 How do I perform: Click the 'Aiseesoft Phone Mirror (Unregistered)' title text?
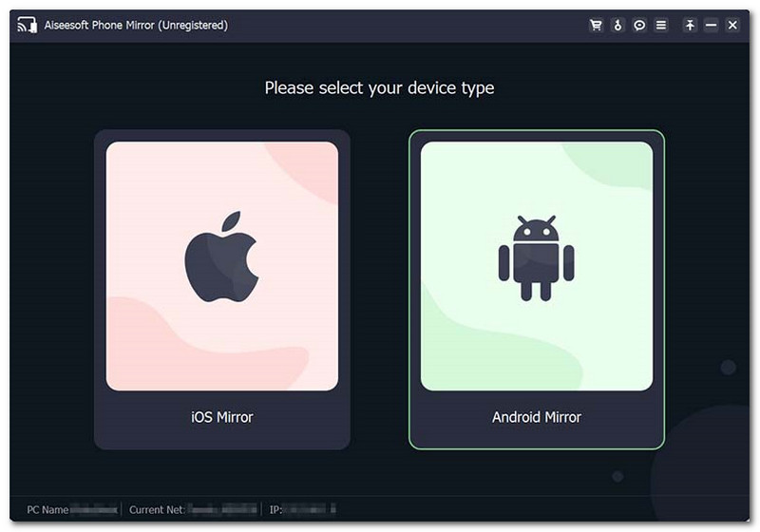tap(136, 26)
